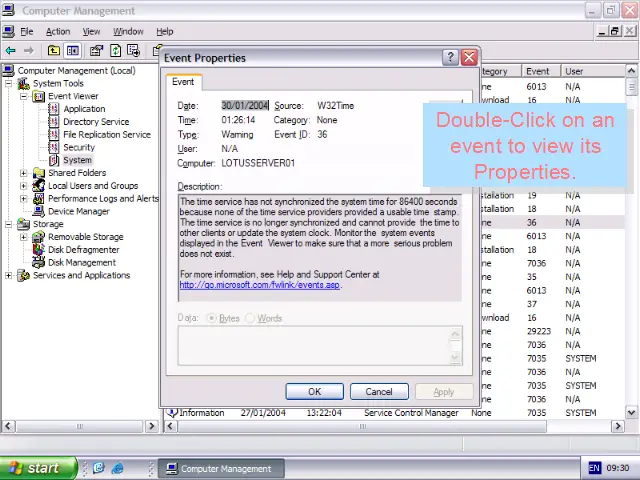Select the Event tab in dialog
The image size is (640, 480).
(183, 82)
